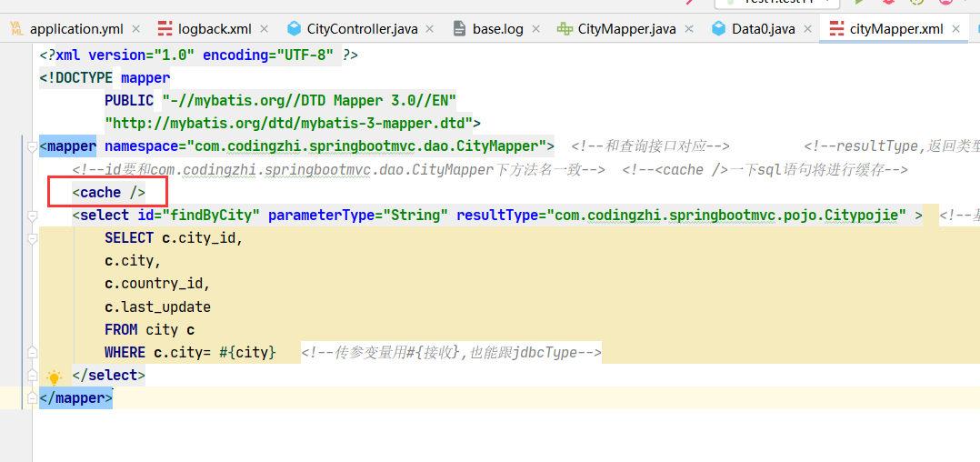Collapse the mapper tag fold marker
This screenshot has width=980, height=462.
coord(32,146)
